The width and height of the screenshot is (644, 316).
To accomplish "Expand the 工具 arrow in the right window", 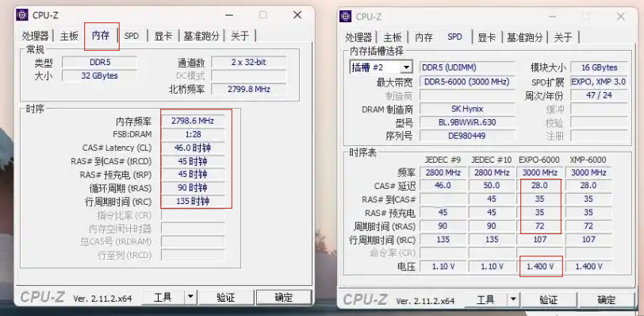I will (x=513, y=300).
